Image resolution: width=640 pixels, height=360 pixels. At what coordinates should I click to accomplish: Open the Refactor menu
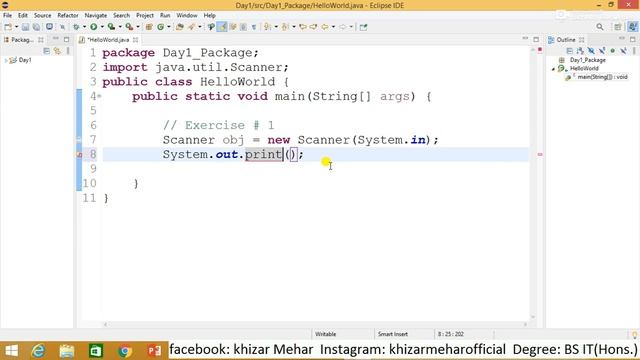[x=68, y=16]
